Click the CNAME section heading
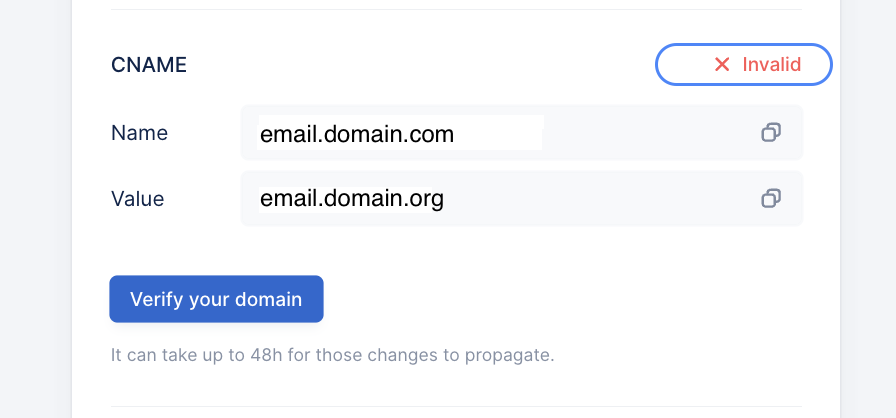Image resolution: width=896 pixels, height=418 pixels. [149, 65]
